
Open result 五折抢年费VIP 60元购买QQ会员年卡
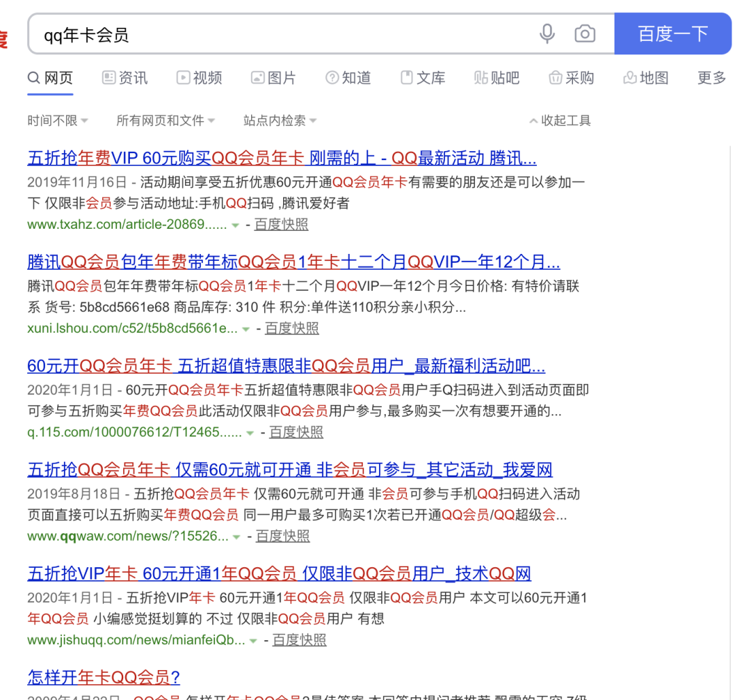click(282, 159)
